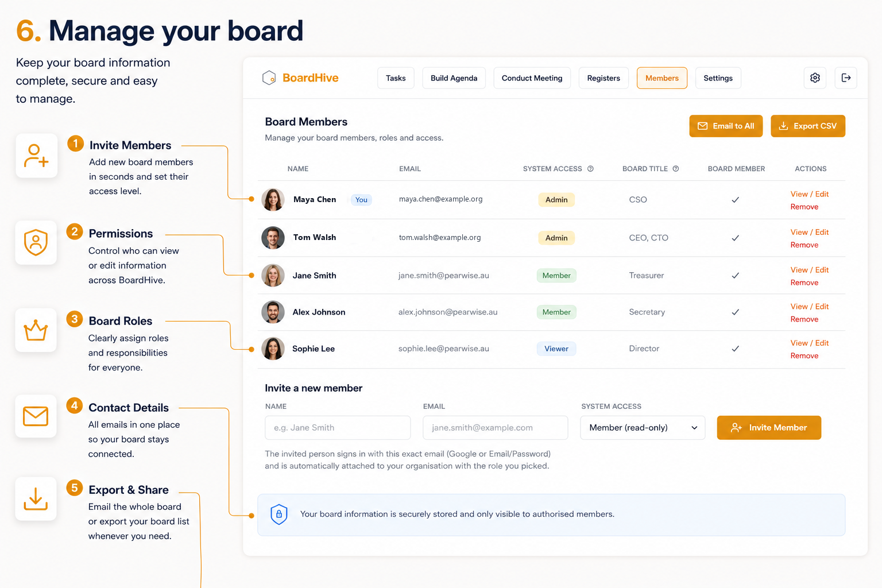Click Alex Johnson's Member access badge
This screenshot has width=882, height=588.
(x=556, y=312)
